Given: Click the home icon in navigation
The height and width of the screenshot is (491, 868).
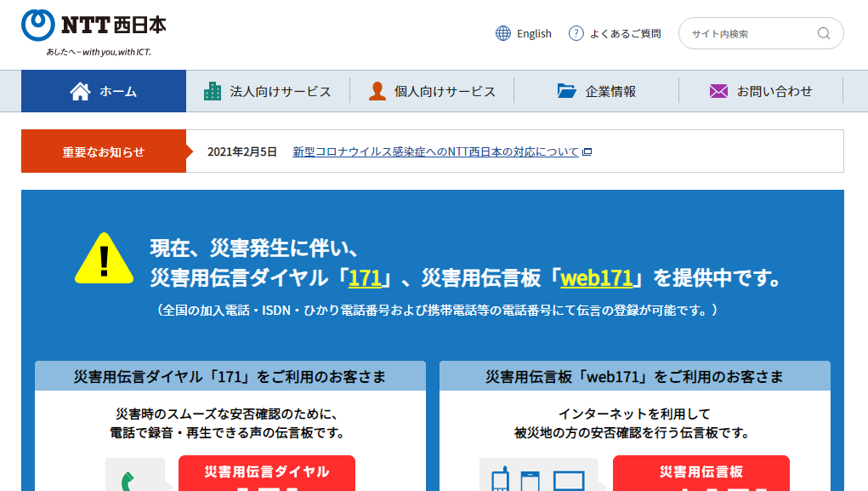Looking at the screenshot, I should pos(80,91).
